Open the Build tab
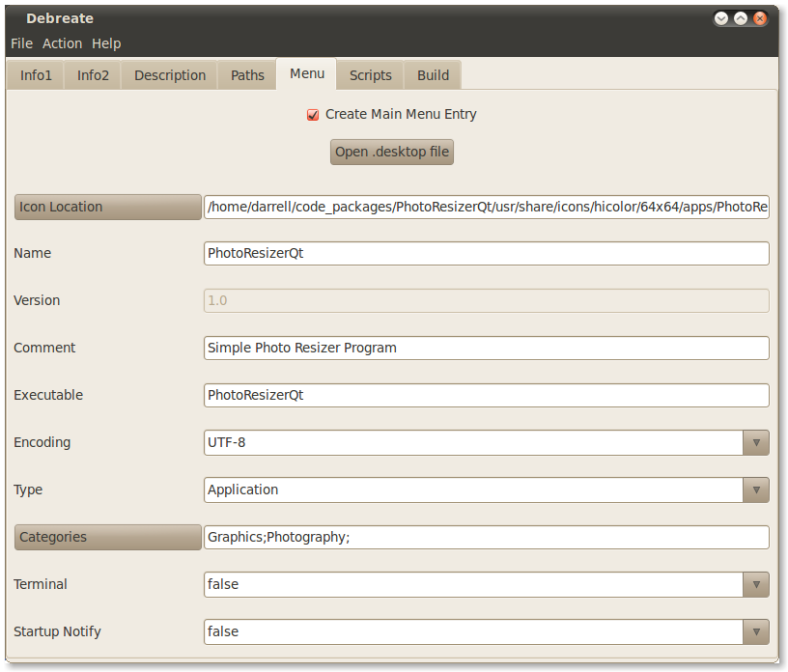This screenshot has height=672, width=788. (433, 75)
